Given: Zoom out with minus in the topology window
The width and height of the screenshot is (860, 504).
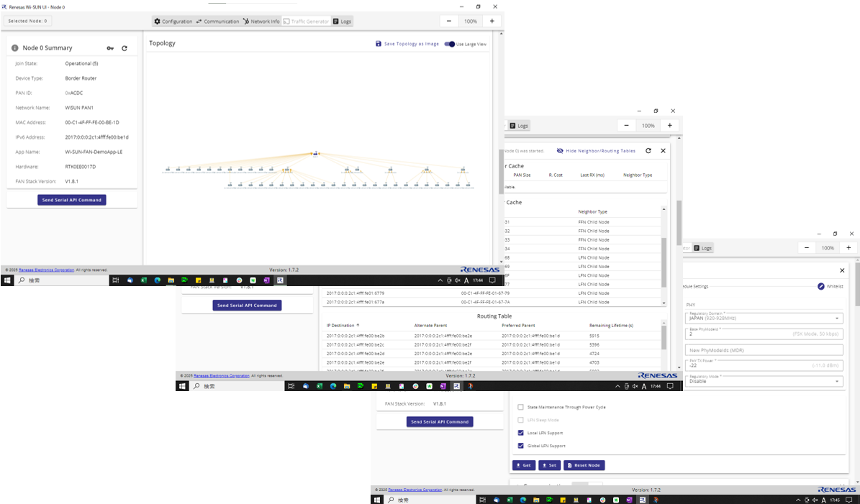Looking at the screenshot, I should [x=449, y=22].
